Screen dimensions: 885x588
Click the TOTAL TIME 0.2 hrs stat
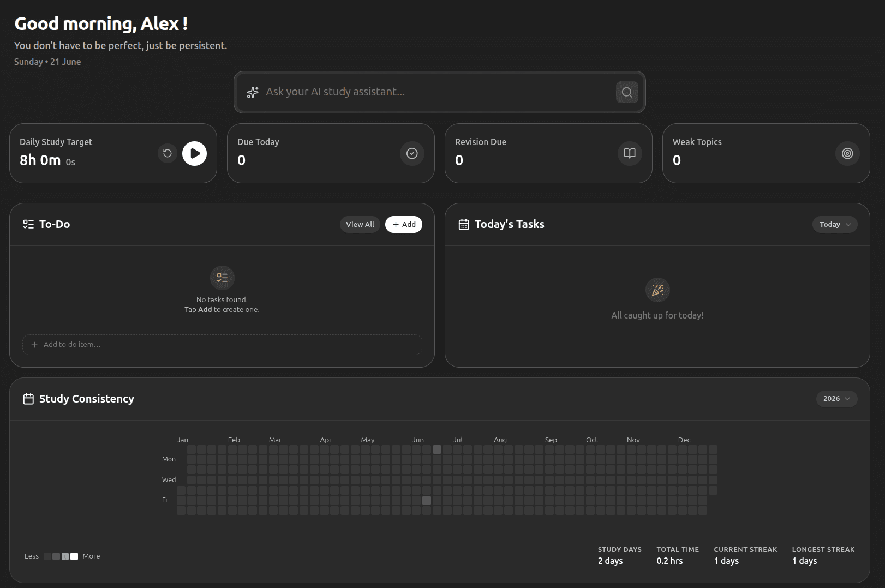point(678,555)
